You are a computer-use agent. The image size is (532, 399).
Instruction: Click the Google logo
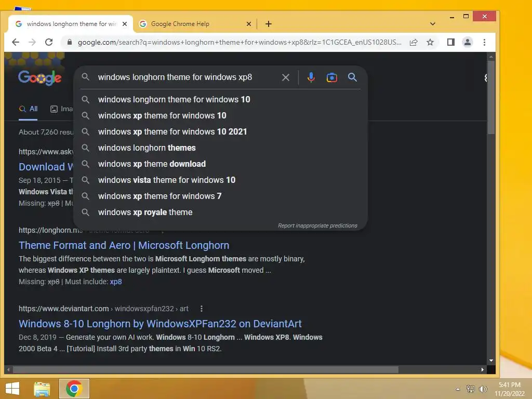tap(39, 78)
